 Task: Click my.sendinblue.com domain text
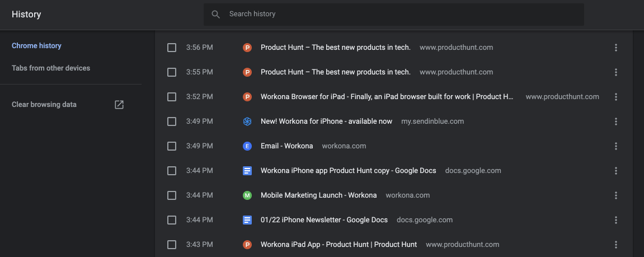[433, 122]
